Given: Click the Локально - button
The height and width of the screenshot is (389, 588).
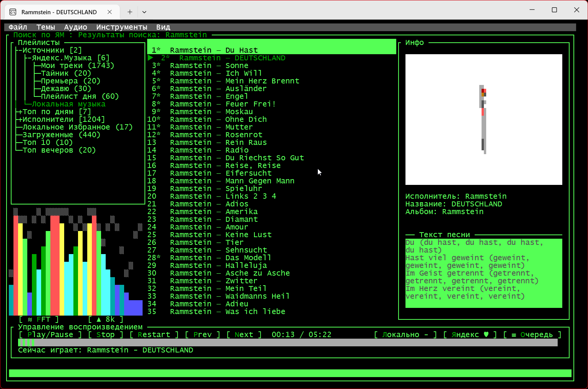Looking at the screenshot, I should click(405, 335).
